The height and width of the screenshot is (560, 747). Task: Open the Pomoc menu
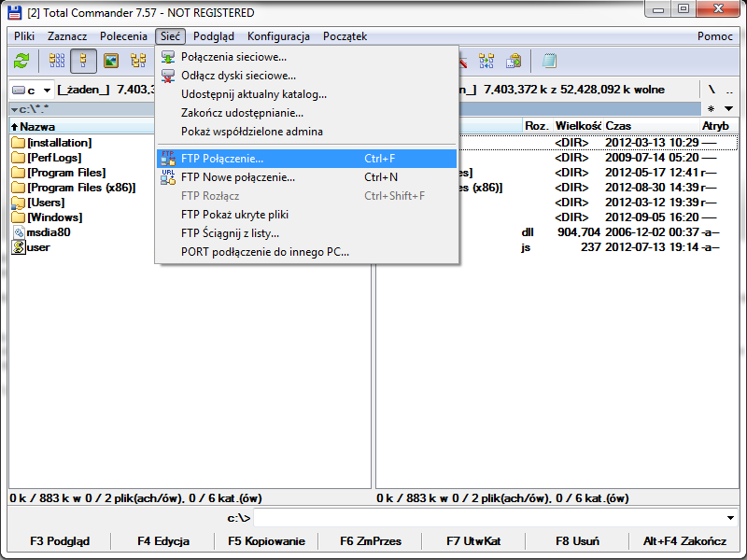(x=714, y=36)
